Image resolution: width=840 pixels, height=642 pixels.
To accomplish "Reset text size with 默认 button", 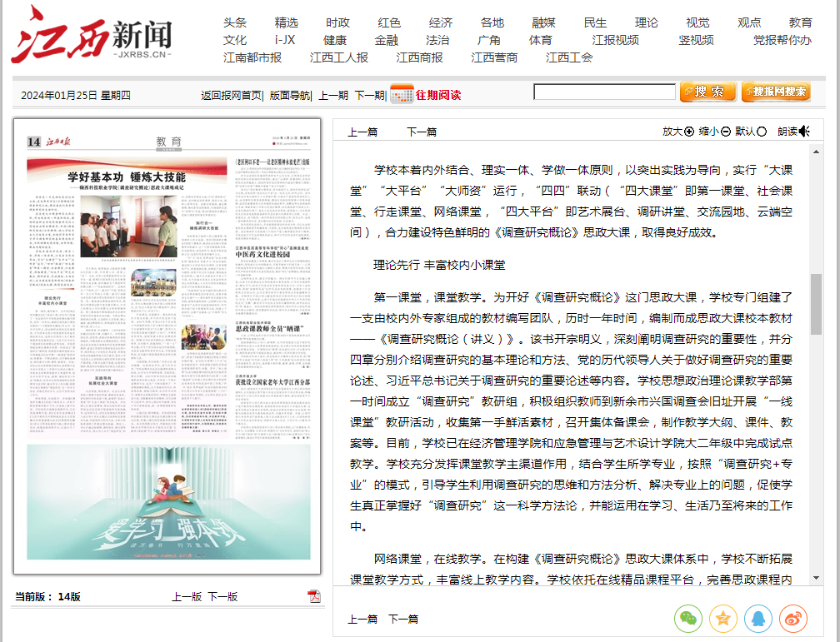I will click(x=762, y=131).
